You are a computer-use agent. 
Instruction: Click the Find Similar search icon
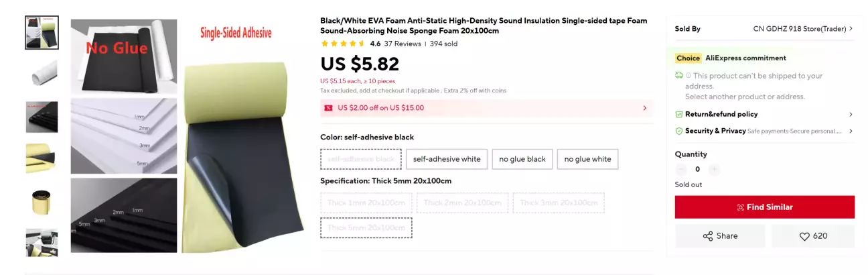tap(740, 207)
